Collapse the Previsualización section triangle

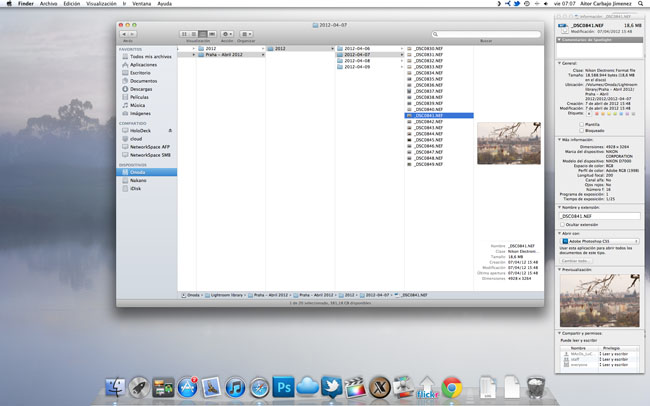coord(559,269)
